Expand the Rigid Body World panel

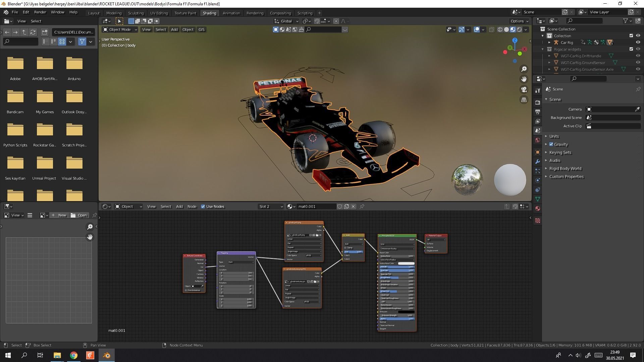565,169
